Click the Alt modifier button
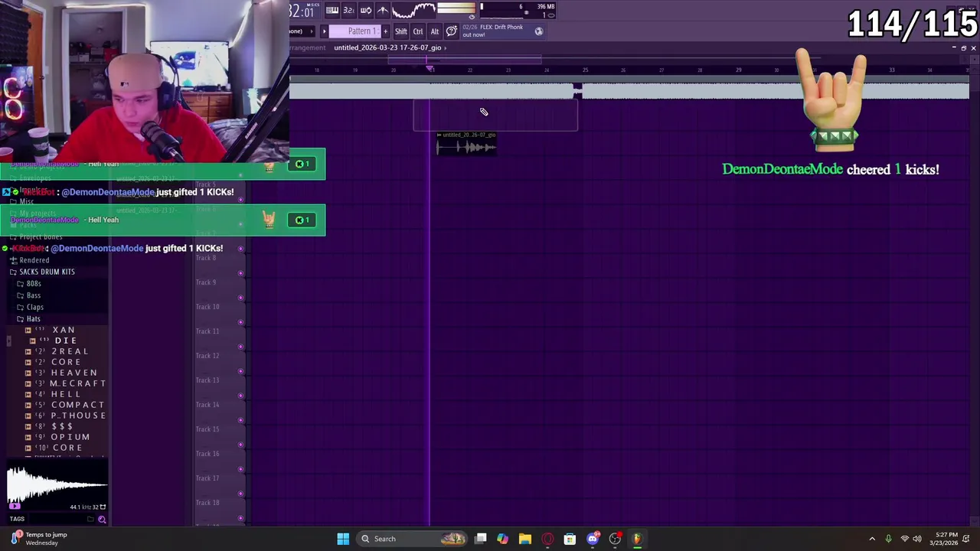Screen dimensions: 980x551 [435, 31]
